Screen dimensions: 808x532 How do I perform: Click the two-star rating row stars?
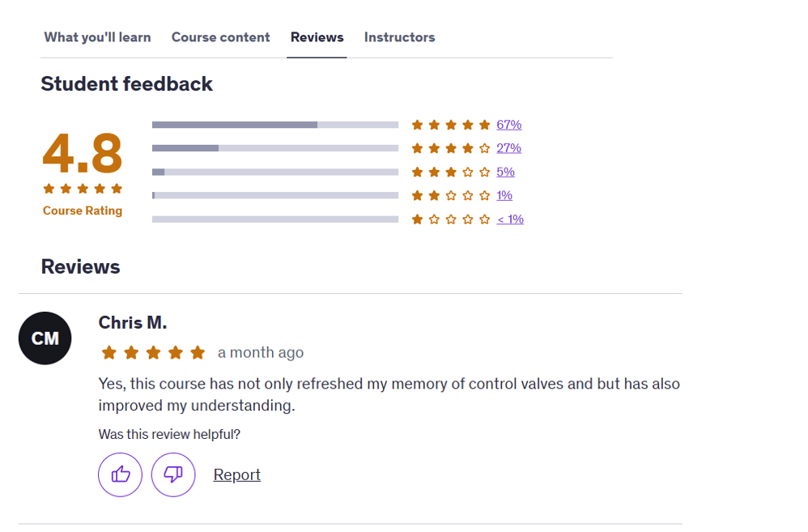coord(450,195)
